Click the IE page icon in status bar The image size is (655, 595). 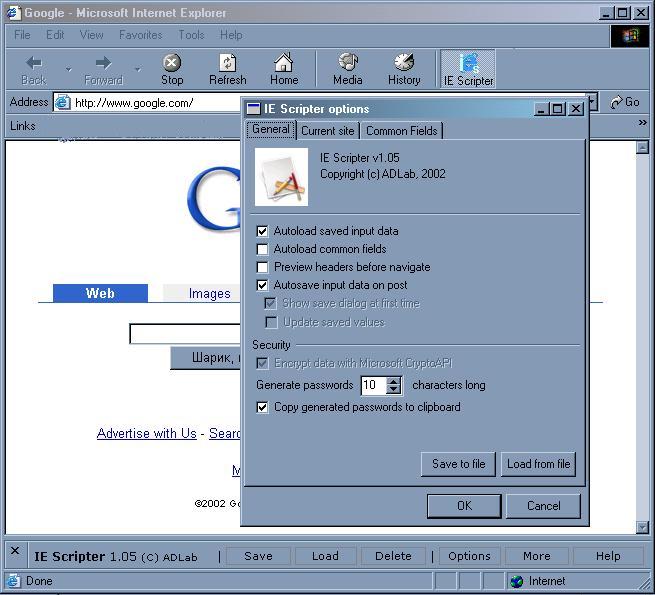tap(13, 581)
